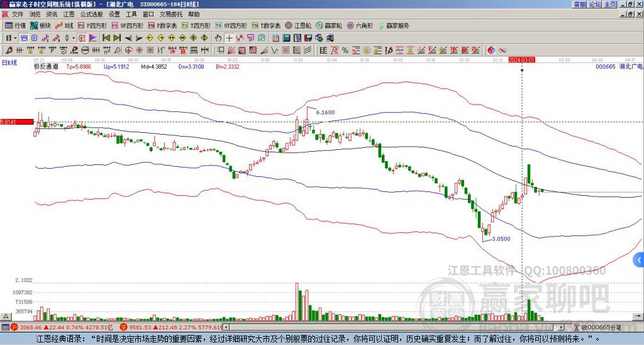Expand the candlestick style dropdown arrow
This screenshot has width=644, height=345.
click(x=74, y=38)
